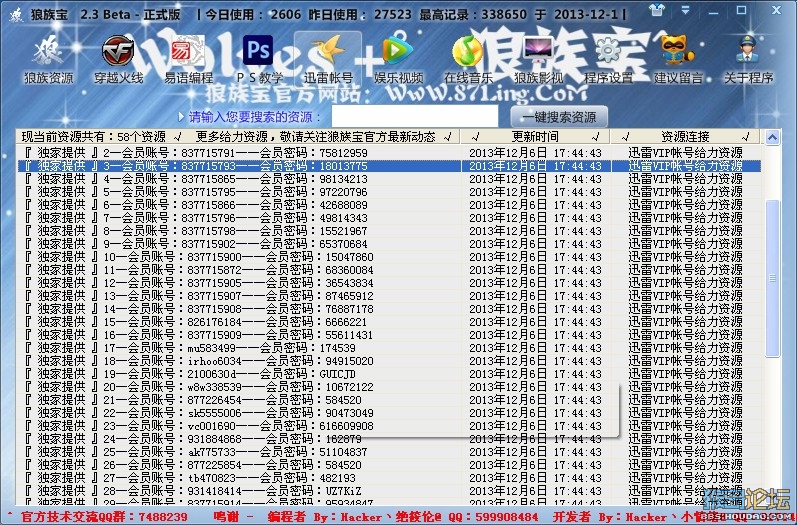Click the list scrollbar up arrow

(772, 138)
